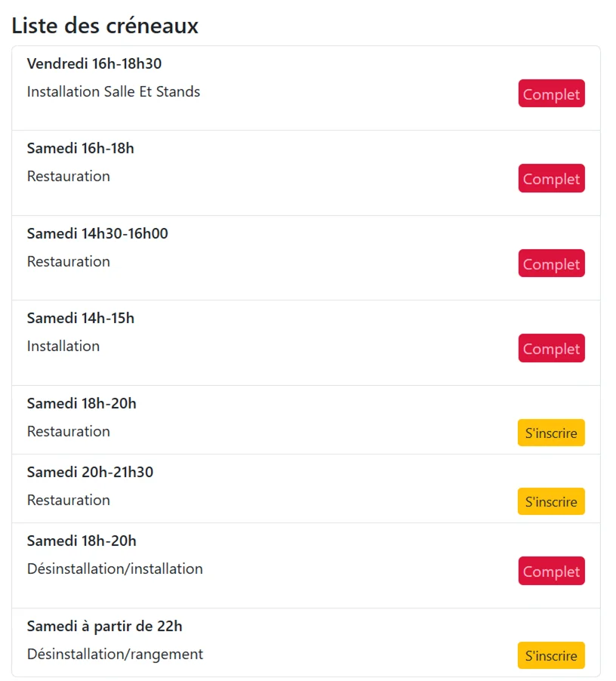Click the Installation Salle Et Stands description
The width and height of the screenshot is (616, 681).
(x=113, y=91)
